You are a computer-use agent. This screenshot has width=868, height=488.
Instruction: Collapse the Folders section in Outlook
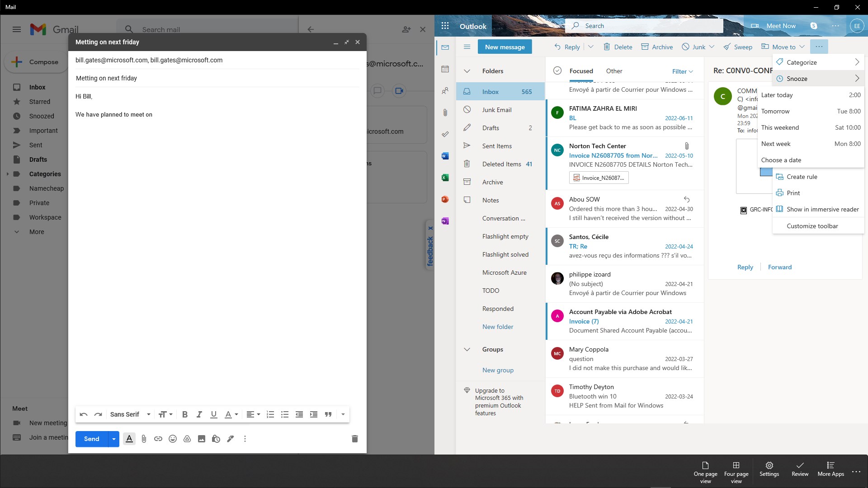click(x=467, y=71)
